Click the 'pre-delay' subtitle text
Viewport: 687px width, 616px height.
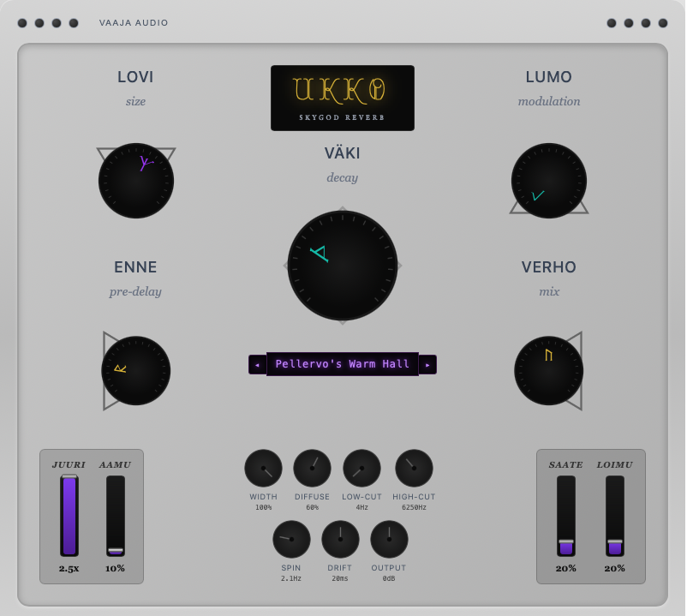(x=135, y=292)
